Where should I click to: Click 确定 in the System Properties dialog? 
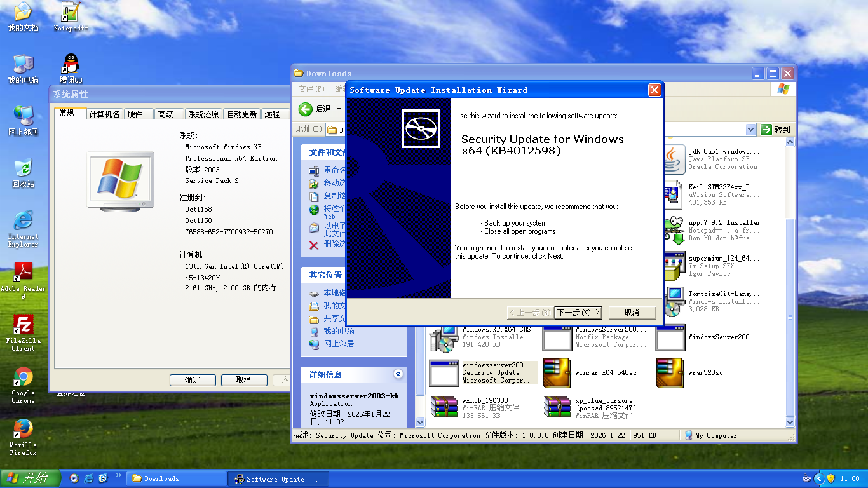(193, 380)
